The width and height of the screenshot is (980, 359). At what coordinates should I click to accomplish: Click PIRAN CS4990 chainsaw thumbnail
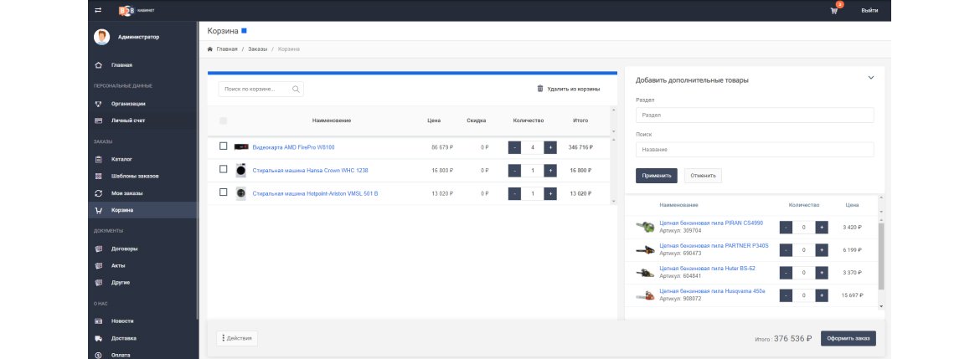[646, 228]
